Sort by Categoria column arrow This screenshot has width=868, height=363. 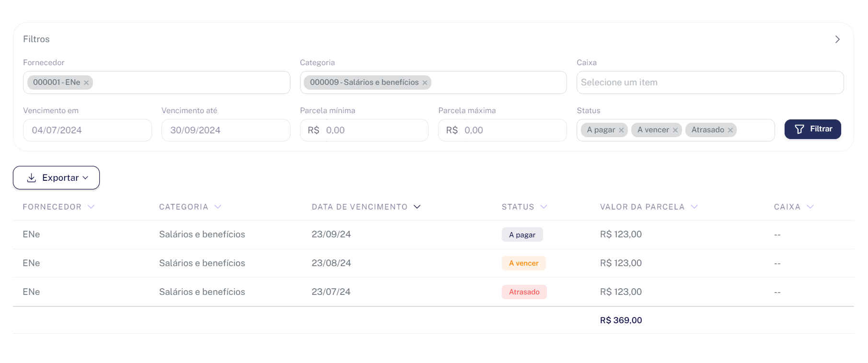tap(218, 207)
